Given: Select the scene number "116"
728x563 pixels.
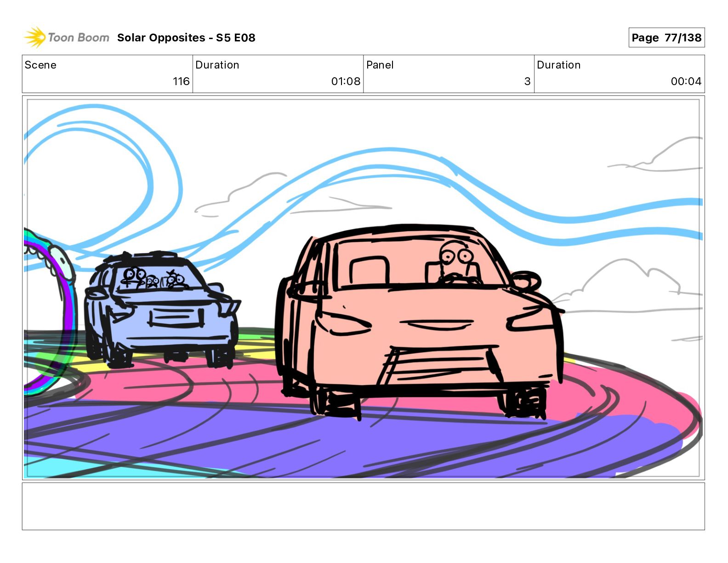Looking at the screenshot, I should tap(181, 81).
